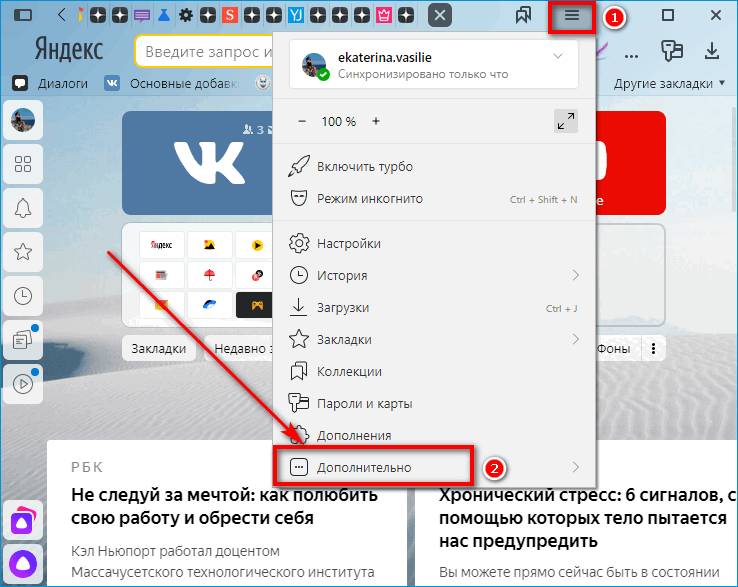738x587 pixels.
Task: Open downloads from the toolbar arrow icon
Action: pos(712,51)
